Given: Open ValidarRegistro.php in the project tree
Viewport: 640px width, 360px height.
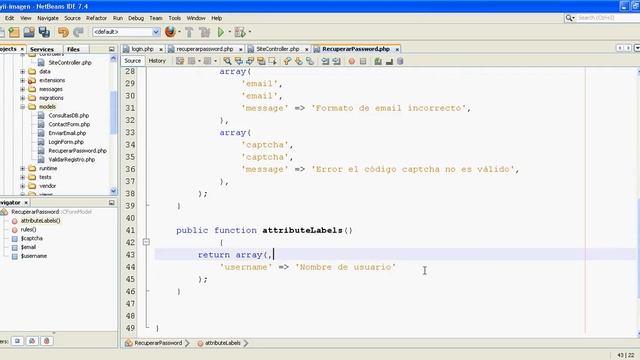Looking at the screenshot, I should 71,160.
